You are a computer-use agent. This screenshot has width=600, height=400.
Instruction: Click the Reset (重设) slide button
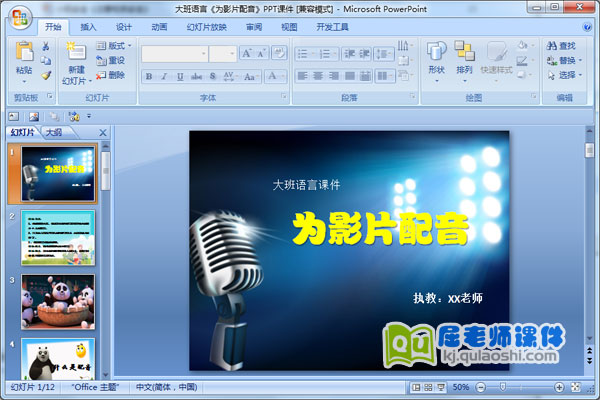tap(110, 60)
